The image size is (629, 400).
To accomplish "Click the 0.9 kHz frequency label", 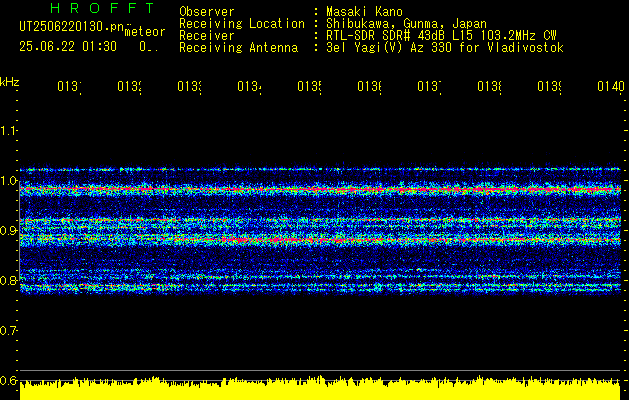I will click(8, 230).
